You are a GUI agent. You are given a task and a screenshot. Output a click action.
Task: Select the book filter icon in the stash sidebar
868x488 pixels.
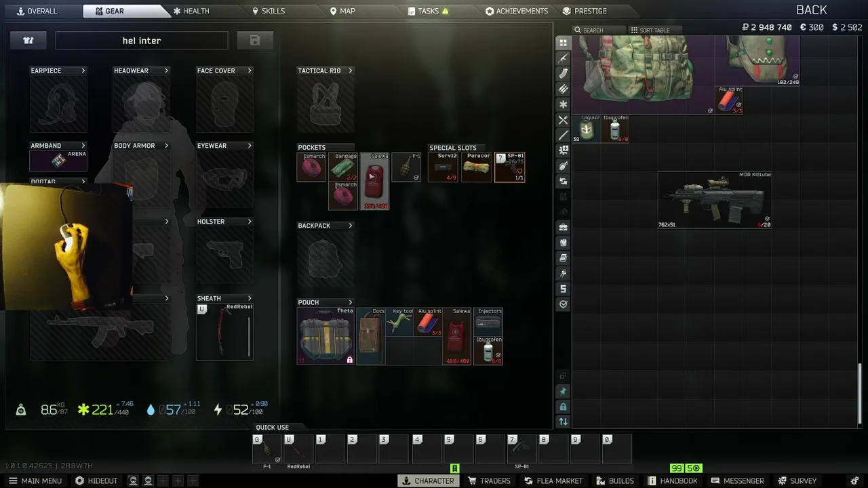(563, 258)
